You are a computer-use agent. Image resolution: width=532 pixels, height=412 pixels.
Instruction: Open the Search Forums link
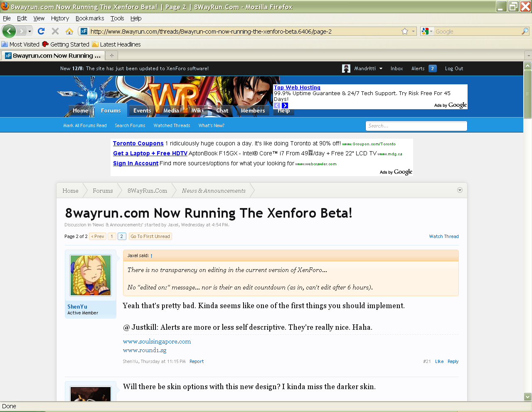click(x=130, y=125)
